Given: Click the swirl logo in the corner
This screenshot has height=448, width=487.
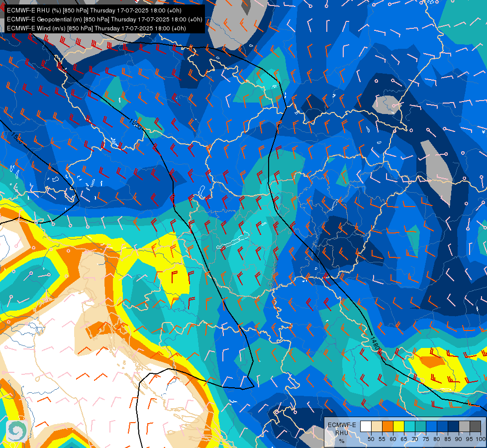Looking at the screenshot, I should coord(17,431).
